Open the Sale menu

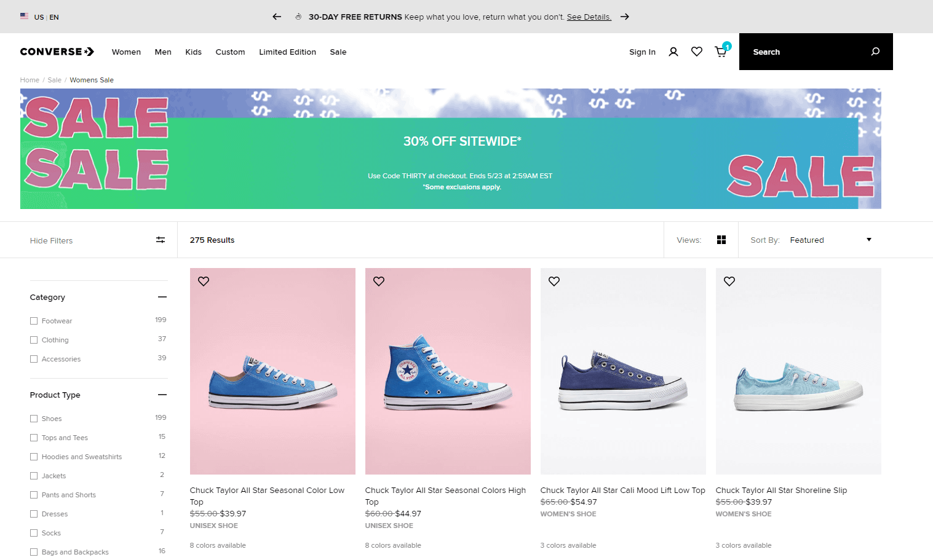click(338, 52)
